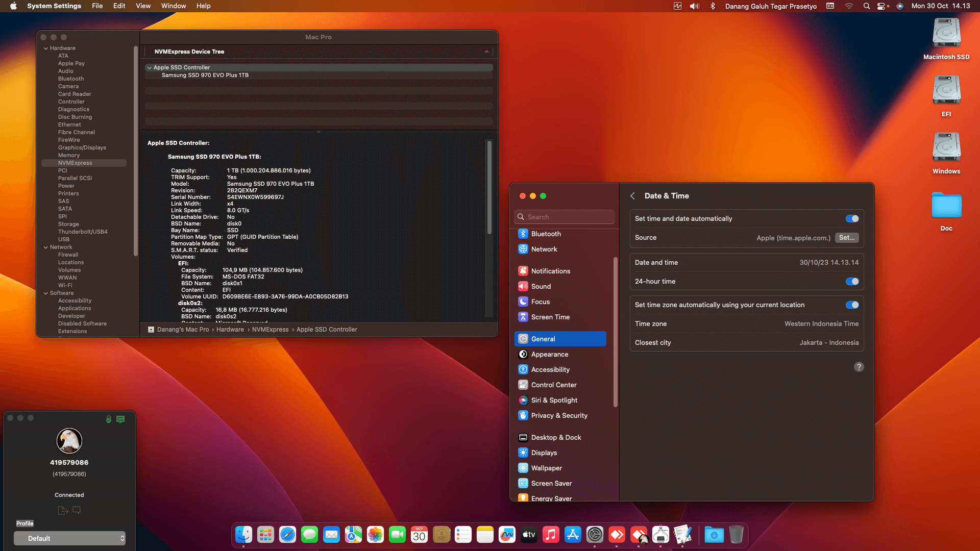Open Displays settings icon
This screenshot has width=980, height=551.
click(x=523, y=453)
